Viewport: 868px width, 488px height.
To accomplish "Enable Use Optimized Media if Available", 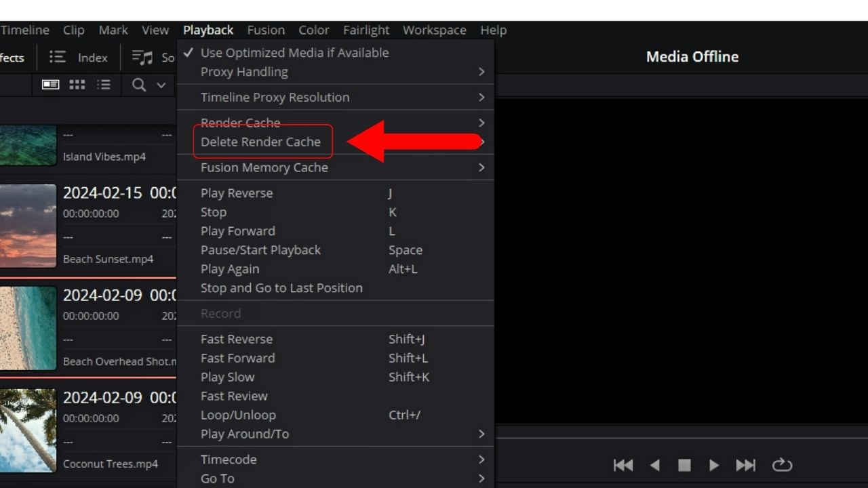I will click(294, 52).
